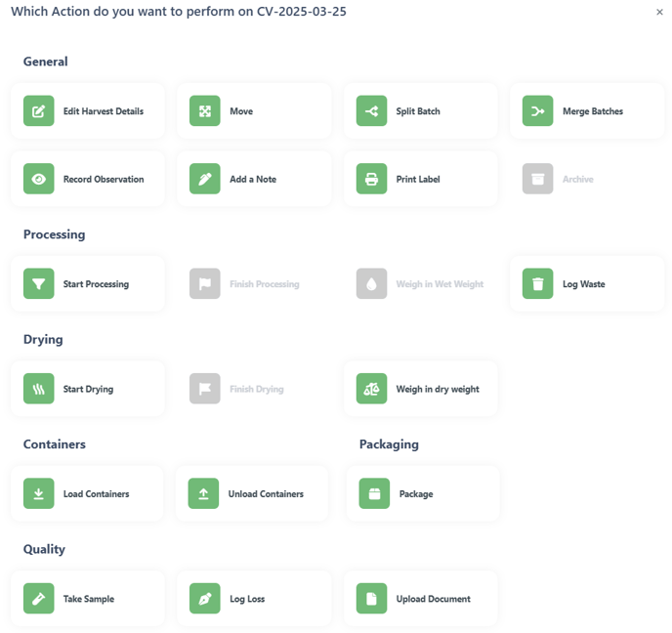
Task: Click the Take Sample button
Action: coord(88,599)
